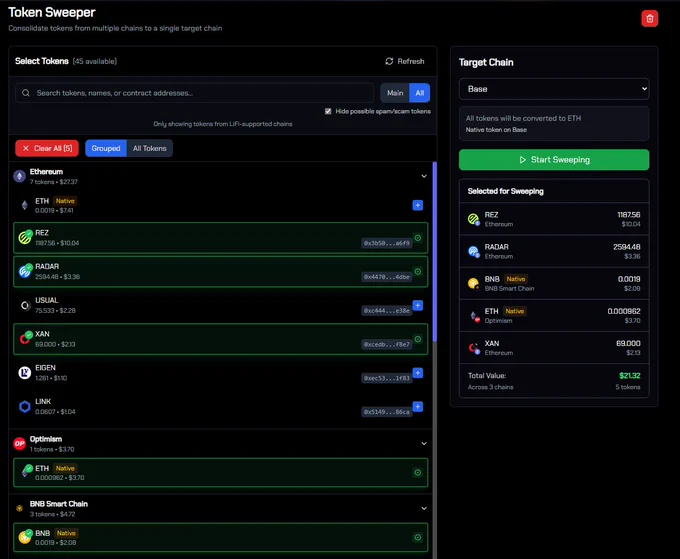Collapse the Optimism chain group chevron

424,444
